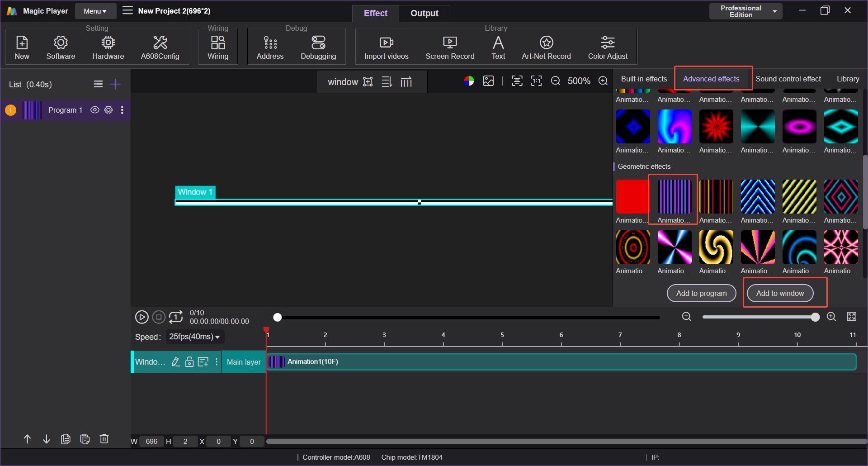Open the program list menu icon
868x466 pixels.
coord(98,84)
